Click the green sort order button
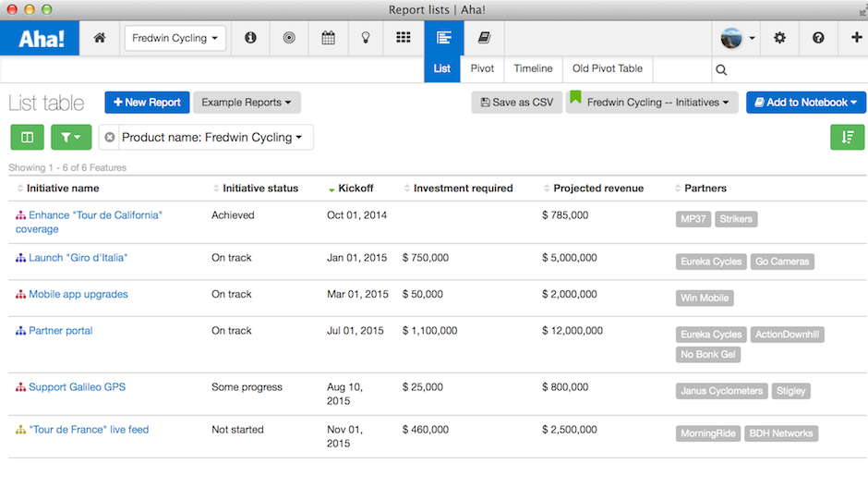 pos(847,137)
